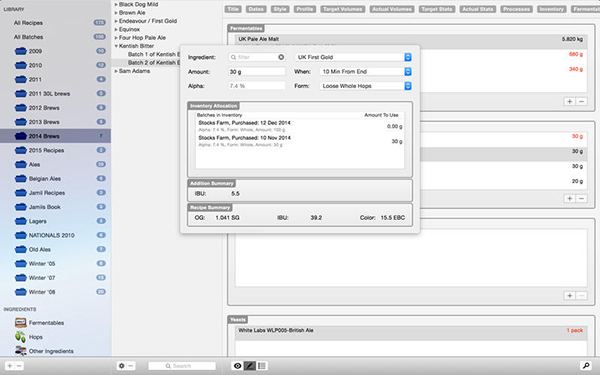Click the recipe Search field

point(182,366)
